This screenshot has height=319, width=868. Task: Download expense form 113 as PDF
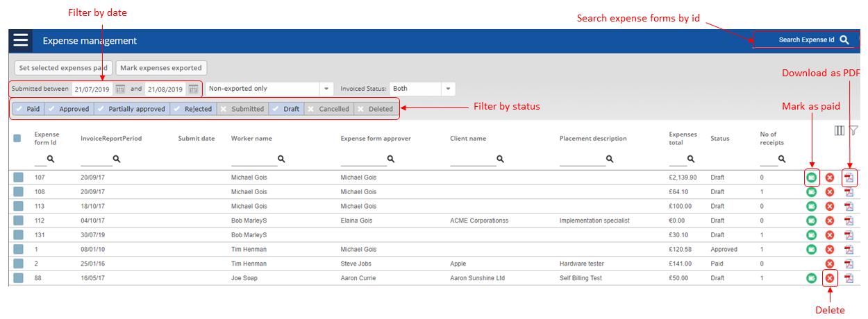coord(848,207)
